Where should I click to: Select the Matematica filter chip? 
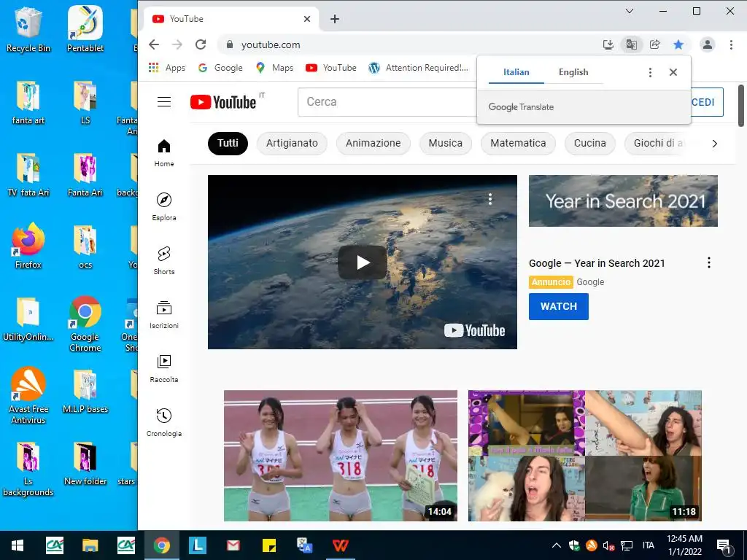coord(519,144)
